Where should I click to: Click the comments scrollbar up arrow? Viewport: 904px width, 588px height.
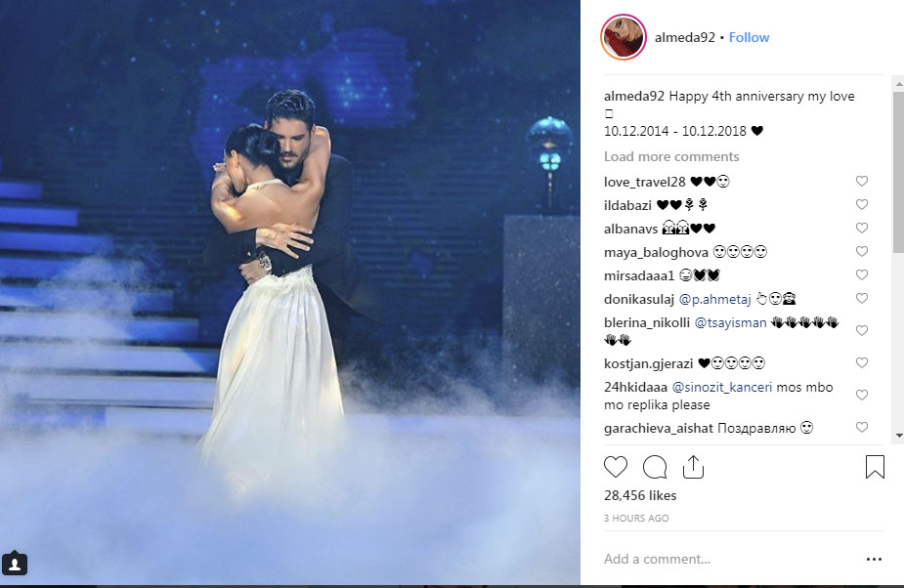[899, 84]
